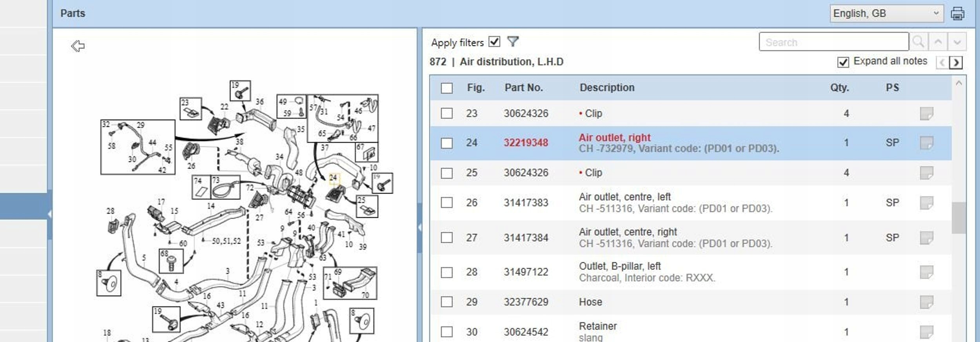
Task: Select callout 68 screw in the diagram
Action: (x=171, y=261)
